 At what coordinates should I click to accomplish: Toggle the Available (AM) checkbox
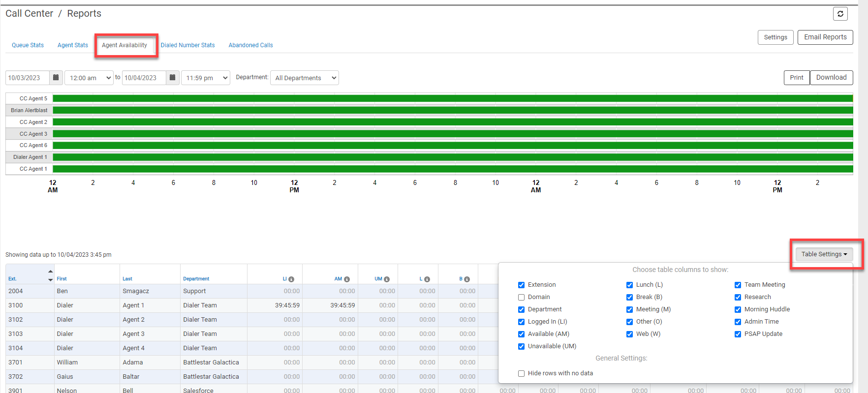(x=521, y=334)
